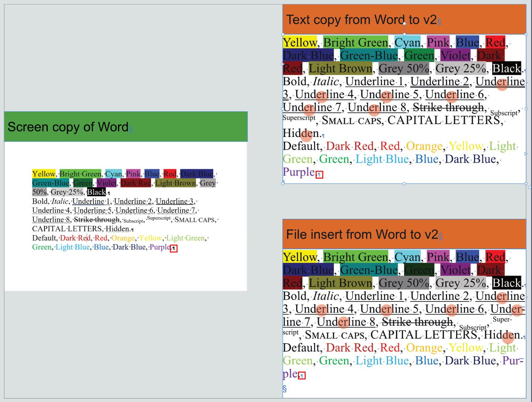532x402 pixels.
Task: Click 'Default' in the Text copy frame
Action: pyautogui.click(x=302, y=146)
